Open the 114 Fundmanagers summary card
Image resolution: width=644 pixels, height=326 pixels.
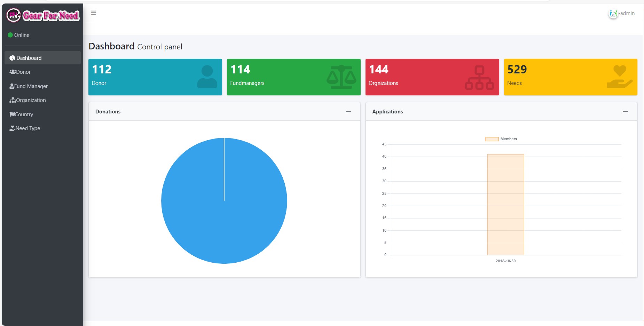[294, 77]
